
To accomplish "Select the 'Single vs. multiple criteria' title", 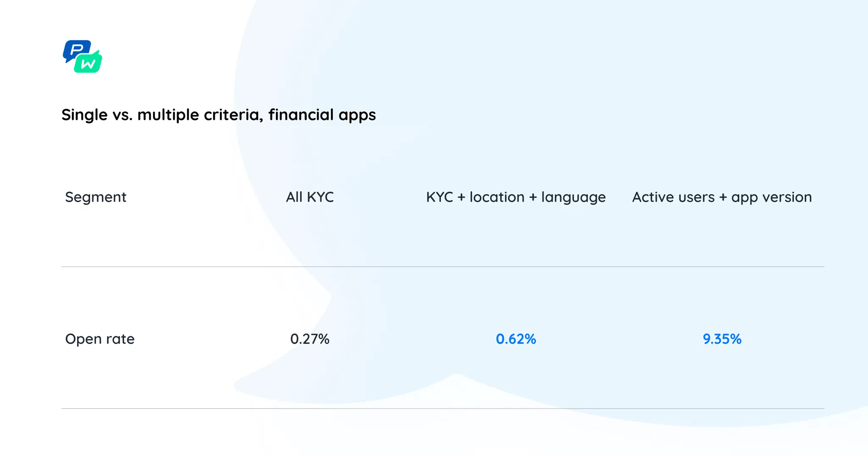I will click(x=218, y=115).
